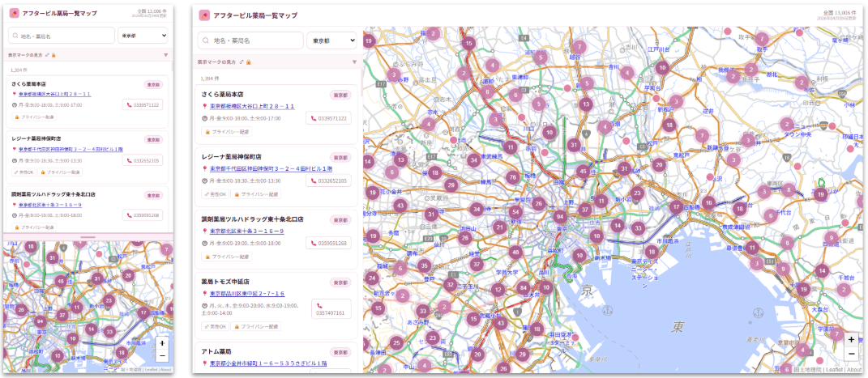Zoom out on the desktop map

[851, 353]
